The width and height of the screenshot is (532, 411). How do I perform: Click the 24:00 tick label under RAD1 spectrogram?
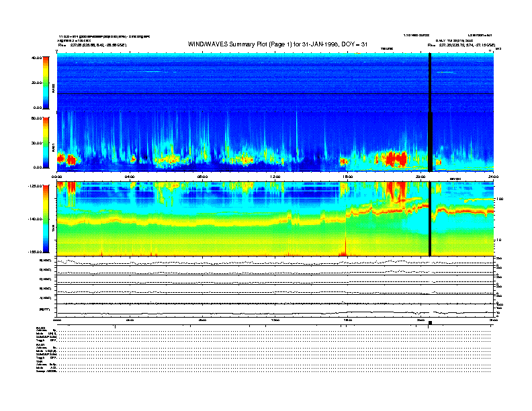(x=493, y=177)
